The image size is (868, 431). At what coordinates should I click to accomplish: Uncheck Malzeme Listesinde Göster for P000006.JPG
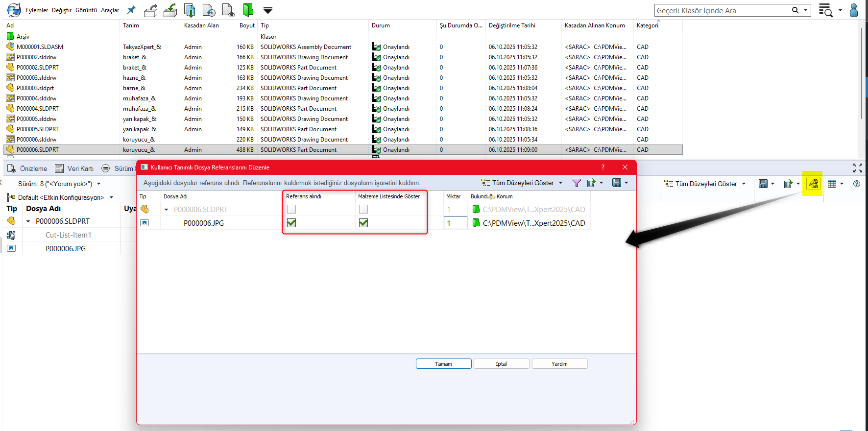[363, 223]
